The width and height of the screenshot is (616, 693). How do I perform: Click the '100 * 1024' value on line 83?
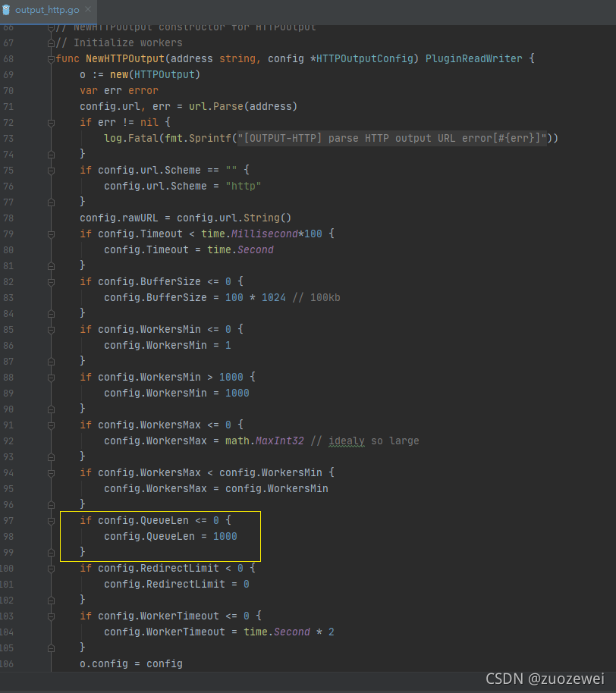click(256, 297)
